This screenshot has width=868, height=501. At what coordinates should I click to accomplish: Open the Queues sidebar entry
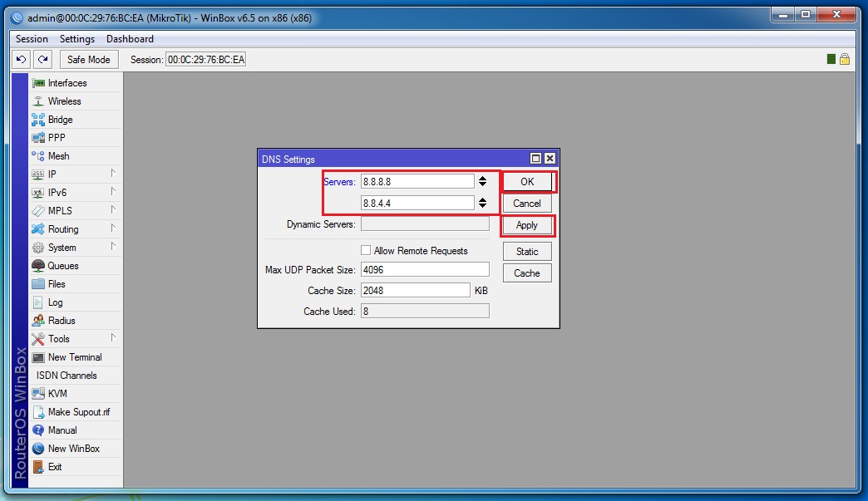coord(76,265)
